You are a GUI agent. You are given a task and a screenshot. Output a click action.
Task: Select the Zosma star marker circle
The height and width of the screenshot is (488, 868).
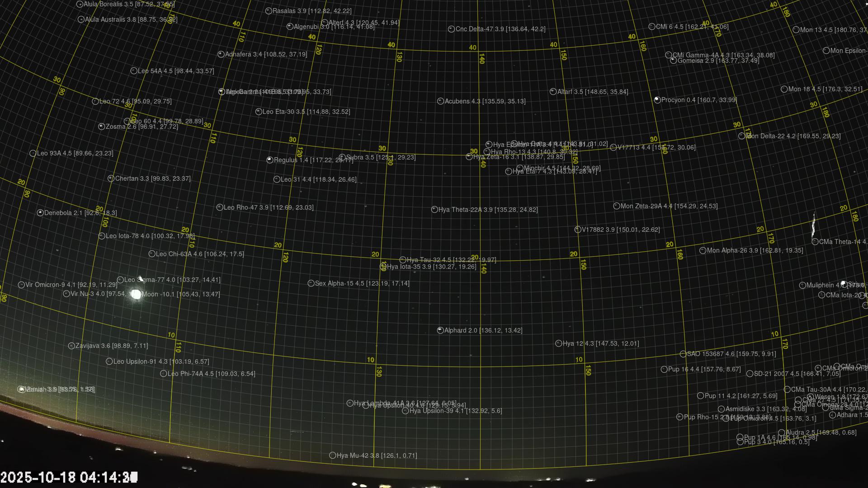click(x=102, y=127)
